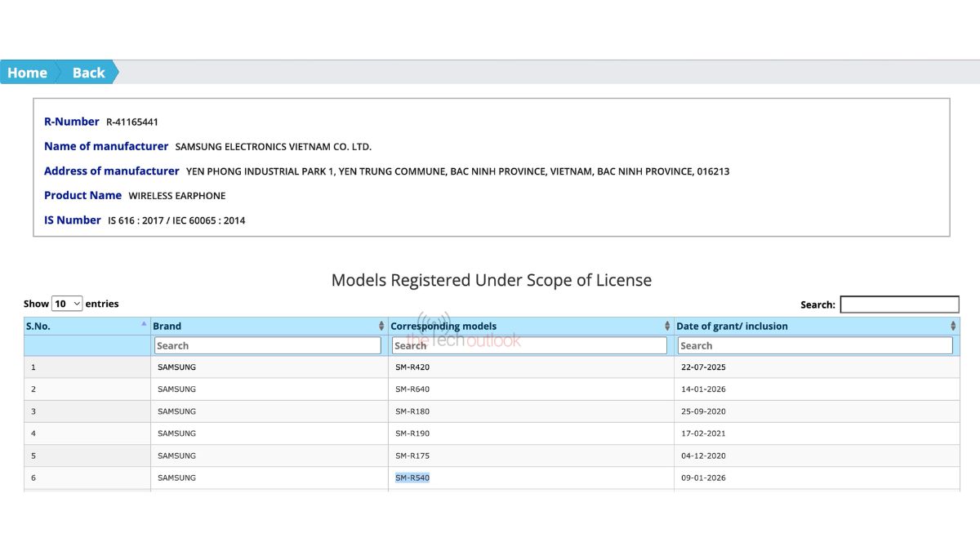This screenshot has height=551, width=980.
Task: Sort by S.No. column arrow
Action: [144, 325]
